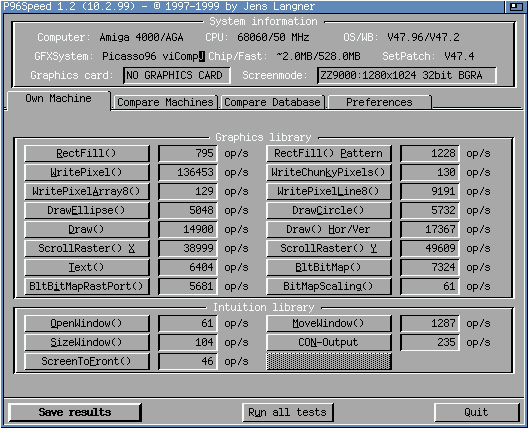Click the CPU value 68060/50 MHz
The height and width of the screenshot is (428, 528).
click(x=273, y=37)
